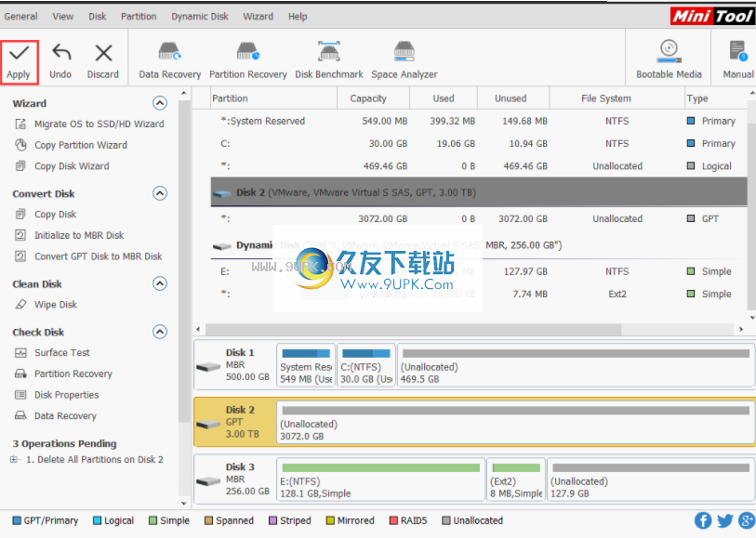
Task: Click the Disk 1 drive icon in the disk map
Action: (x=208, y=367)
